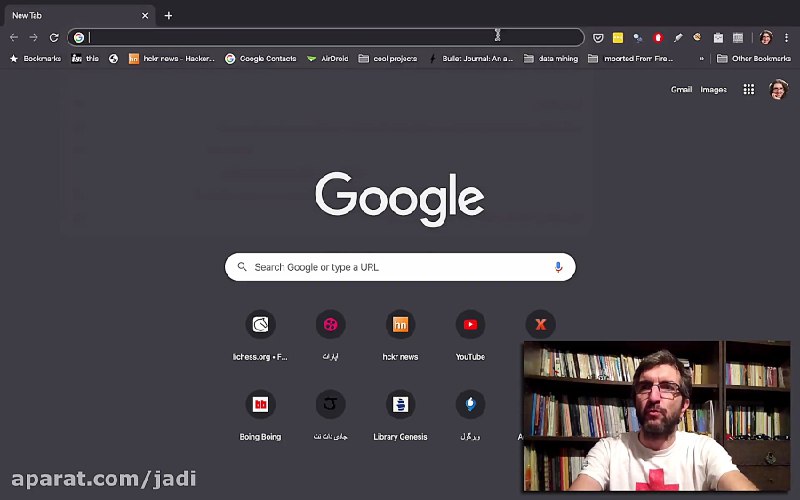Open the lichess.org shortcut
The height and width of the screenshot is (500, 800).
tap(260, 335)
